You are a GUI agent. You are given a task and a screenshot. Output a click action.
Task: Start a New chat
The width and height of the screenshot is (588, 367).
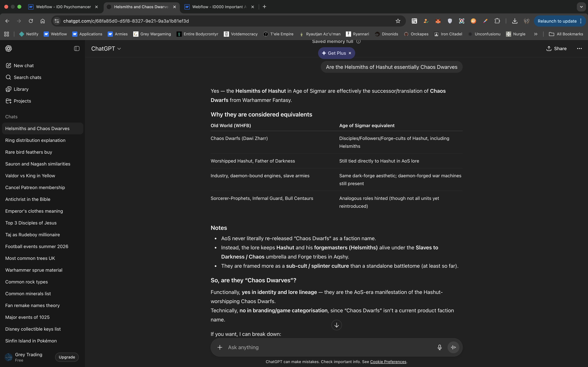[23, 66]
